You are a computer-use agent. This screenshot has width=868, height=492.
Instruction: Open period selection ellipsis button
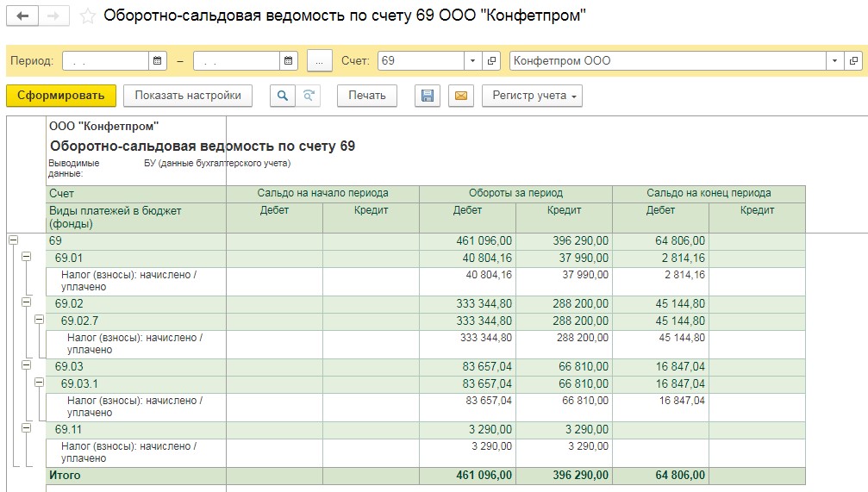(320, 61)
